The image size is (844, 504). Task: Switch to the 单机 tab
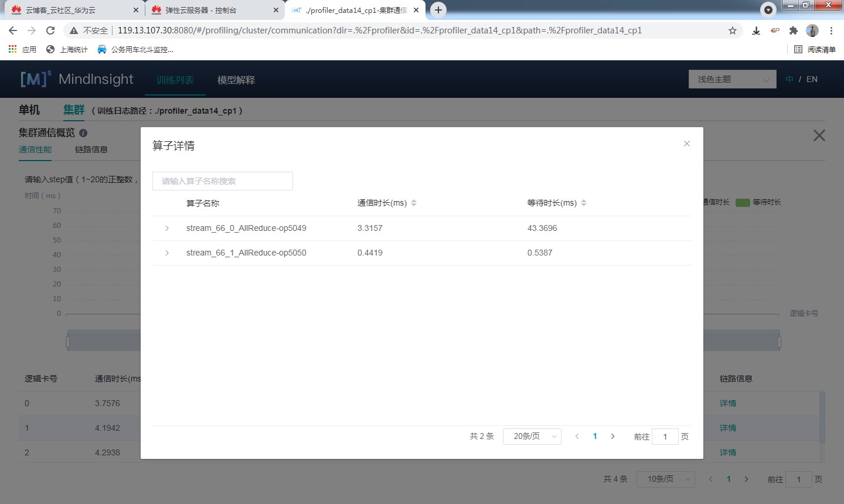point(29,110)
